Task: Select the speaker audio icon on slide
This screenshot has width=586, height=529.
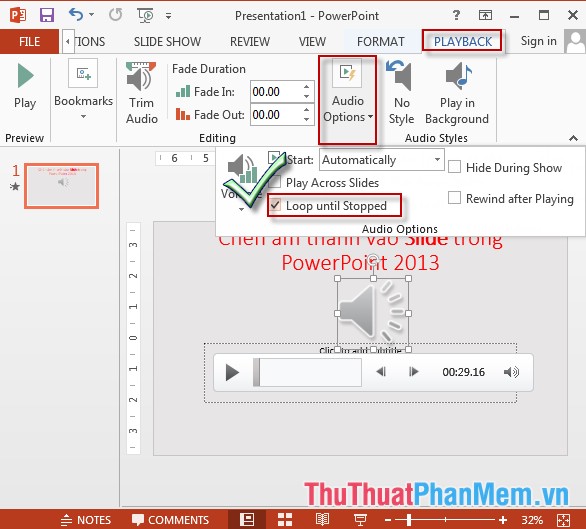Action: 373,313
